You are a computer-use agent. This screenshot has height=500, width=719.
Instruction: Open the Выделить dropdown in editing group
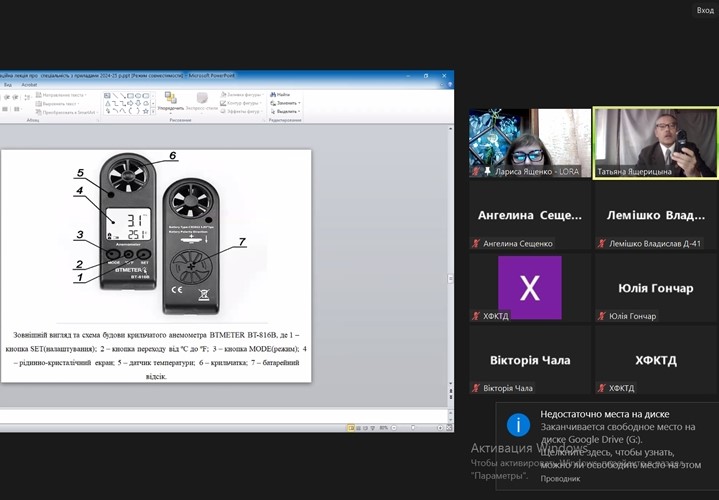coord(300,111)
